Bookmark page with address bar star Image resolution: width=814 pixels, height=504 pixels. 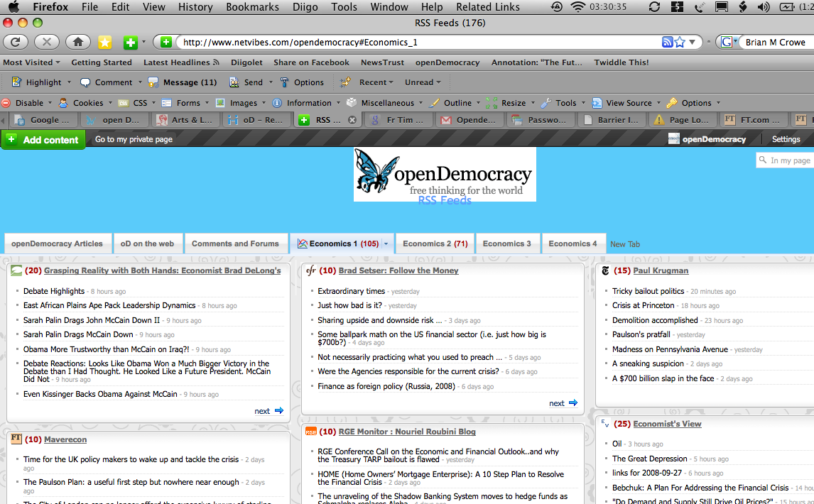click(680, 42)
